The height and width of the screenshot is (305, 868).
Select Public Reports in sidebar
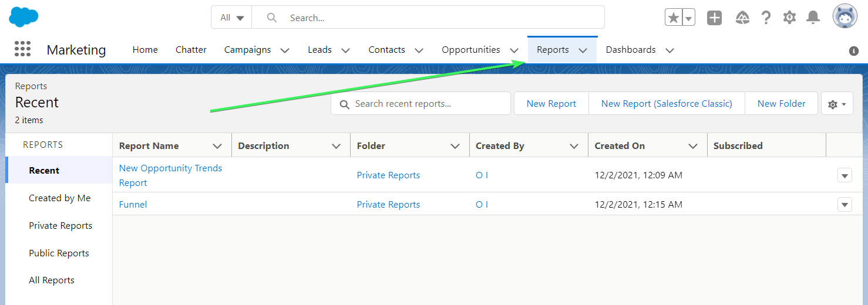59,253
